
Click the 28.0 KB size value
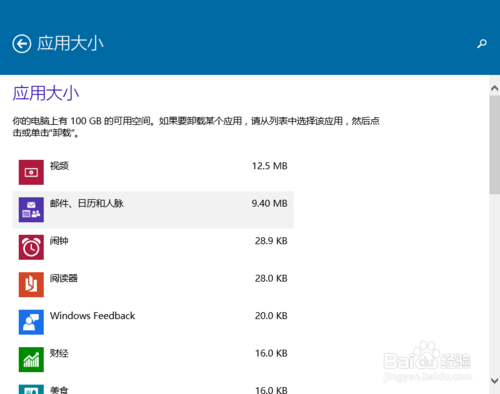click(271, 278)
